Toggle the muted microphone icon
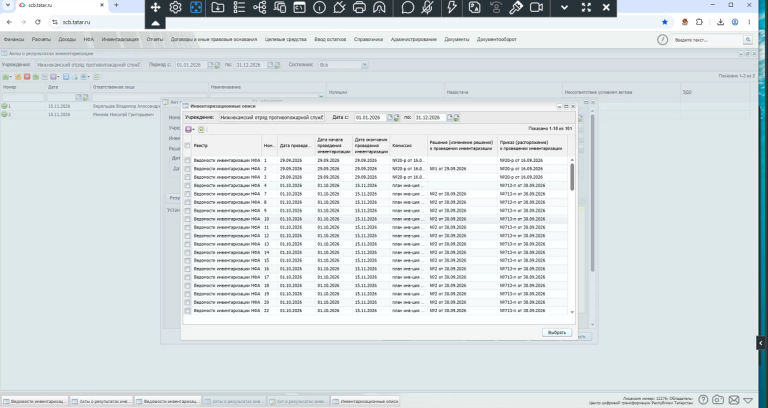Screen dimensions: 768x408 [x=427, y=7]
